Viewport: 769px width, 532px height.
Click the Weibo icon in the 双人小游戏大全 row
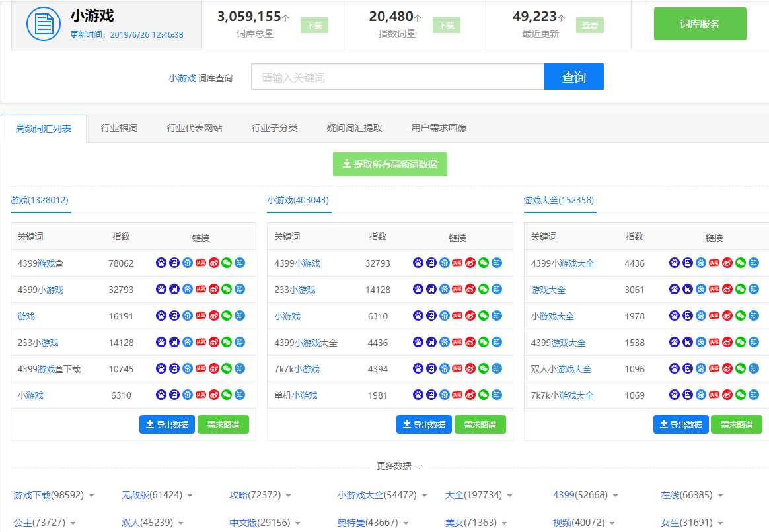coord(727,368)
